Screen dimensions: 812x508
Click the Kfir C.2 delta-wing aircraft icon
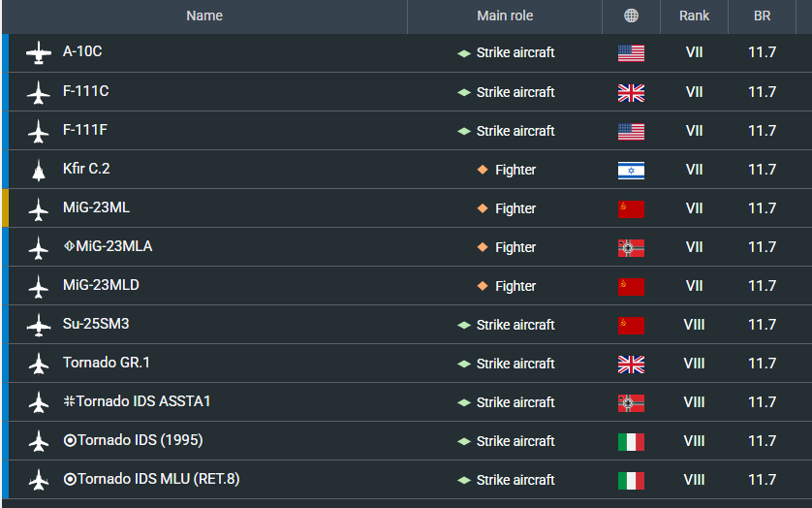coord(38,170)
